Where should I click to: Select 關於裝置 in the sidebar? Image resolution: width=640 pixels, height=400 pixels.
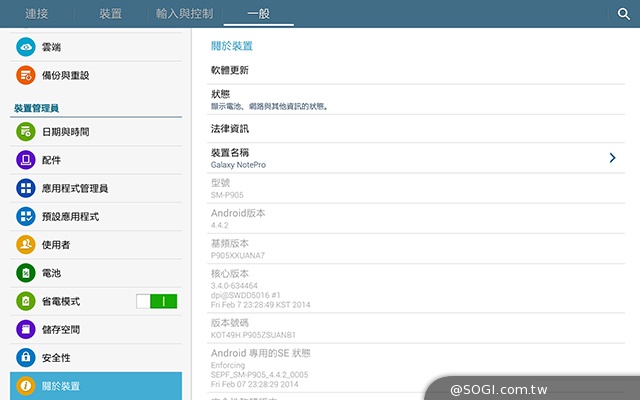tap(95, 385)
